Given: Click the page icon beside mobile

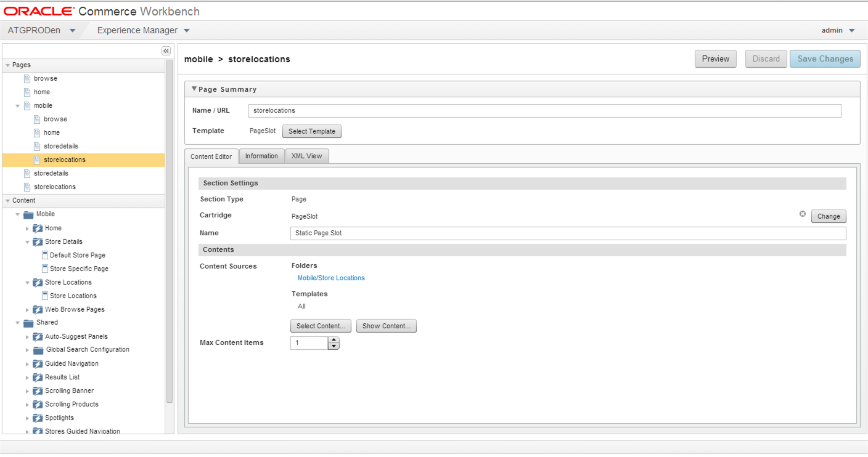Looking at the screenshot, I should 27,105.
